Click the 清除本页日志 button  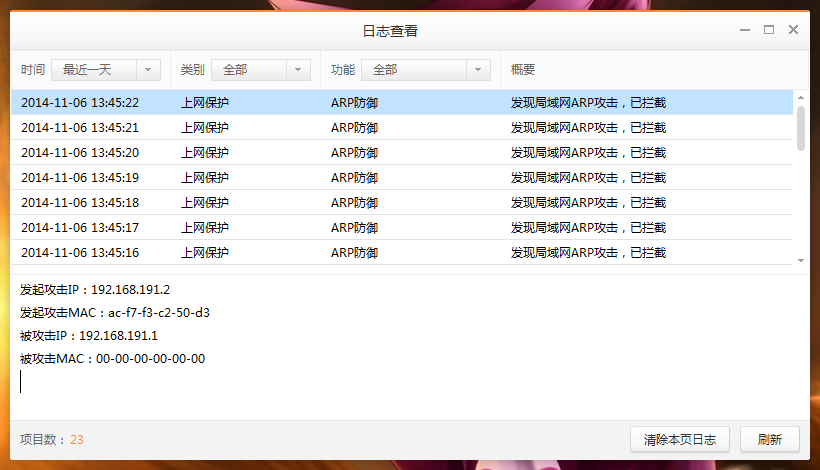point(679,440)
